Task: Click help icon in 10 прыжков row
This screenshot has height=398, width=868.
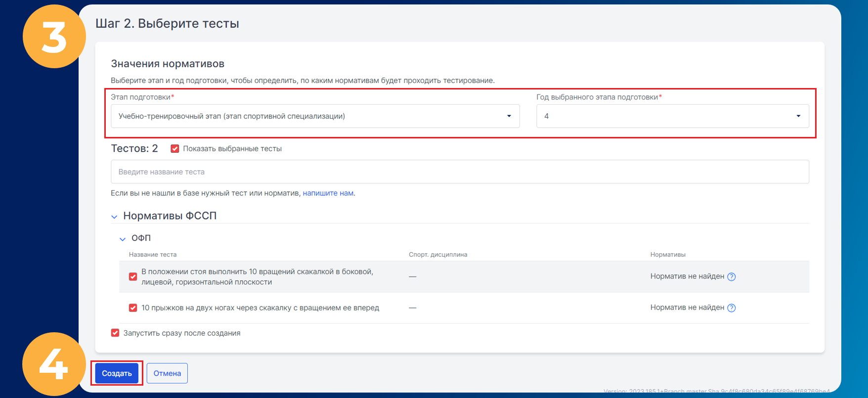Action: pos(732,308)
